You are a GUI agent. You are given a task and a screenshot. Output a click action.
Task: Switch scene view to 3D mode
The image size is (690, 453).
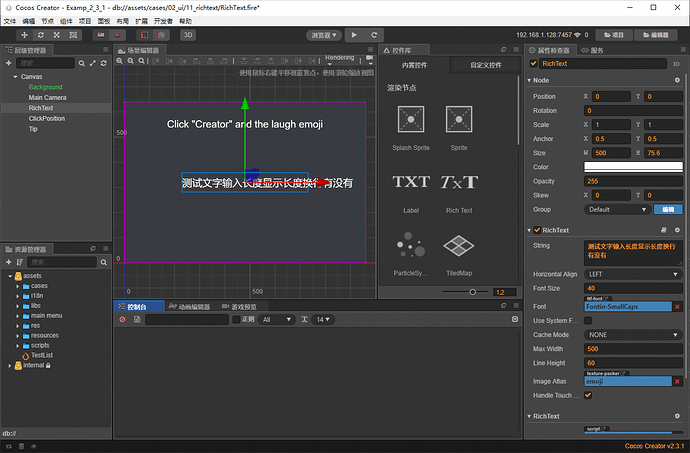[187, 35]
